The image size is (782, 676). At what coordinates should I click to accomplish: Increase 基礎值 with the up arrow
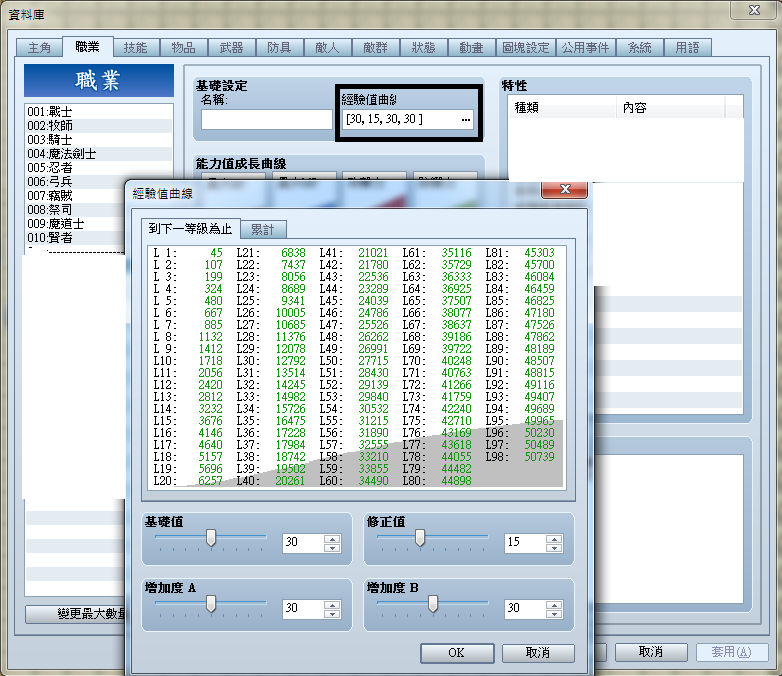(332, 539)
